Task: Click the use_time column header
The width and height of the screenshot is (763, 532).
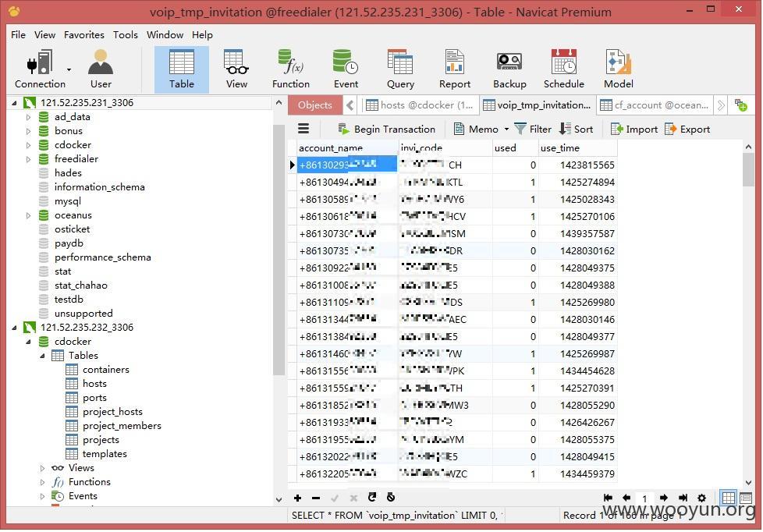Action: (577, 147)
